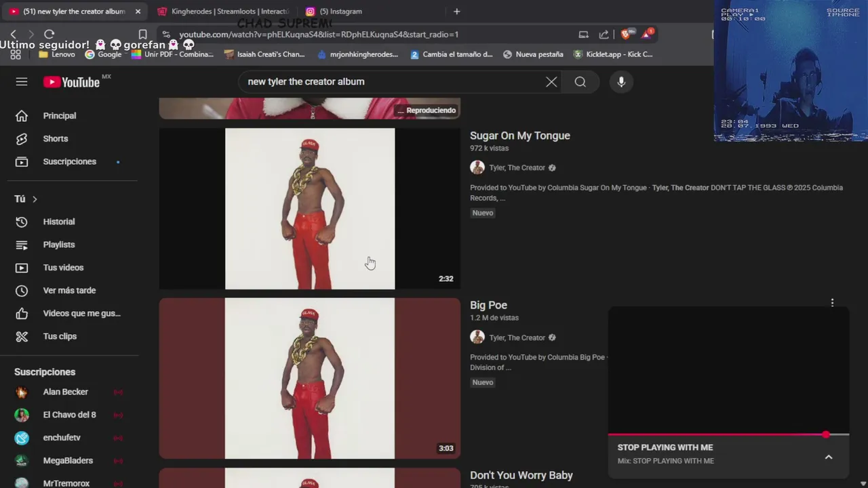Screen dimensions: 868x488
Task: Open the MrTremorox subscription channel
Action: pyautogui.click(x=66, y=484)
